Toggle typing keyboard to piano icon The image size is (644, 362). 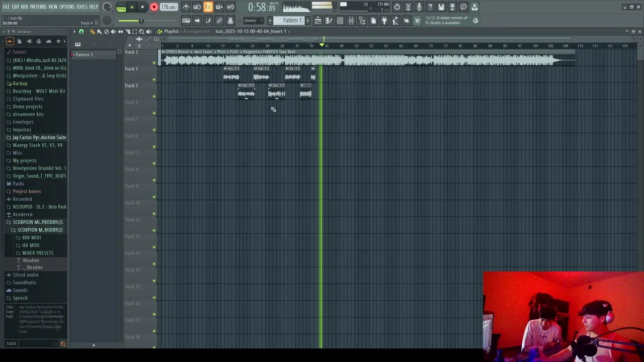pos(186,21)
